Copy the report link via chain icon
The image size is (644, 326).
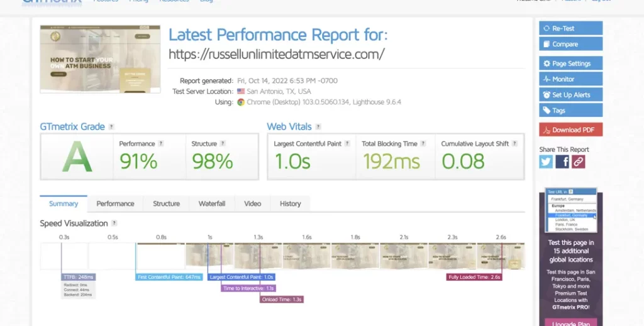click(579, 161)
